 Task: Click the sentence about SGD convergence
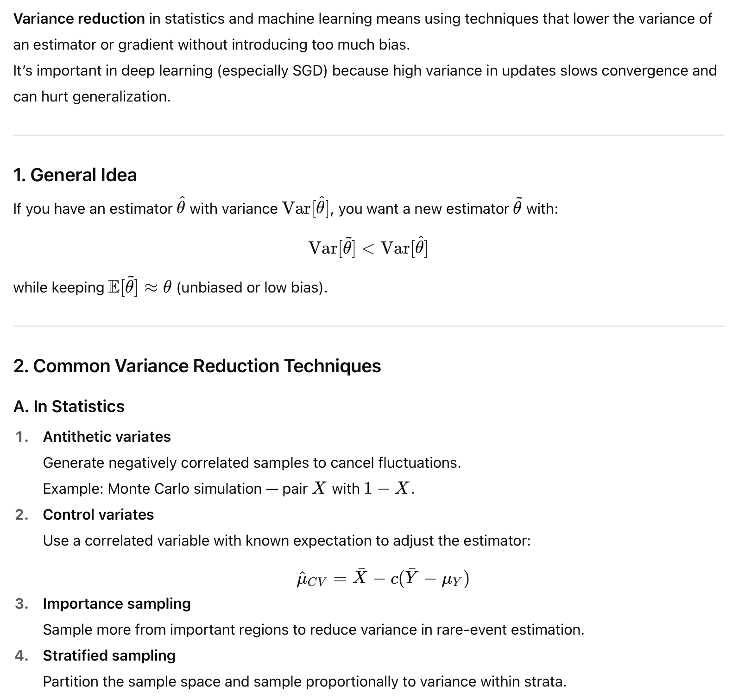(364, 71)
